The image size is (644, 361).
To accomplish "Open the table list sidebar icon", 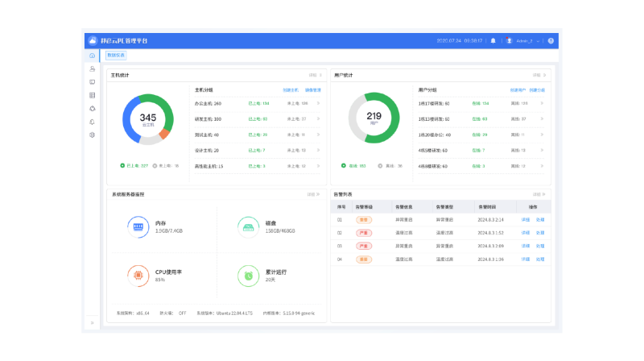I will click(93, 95).
